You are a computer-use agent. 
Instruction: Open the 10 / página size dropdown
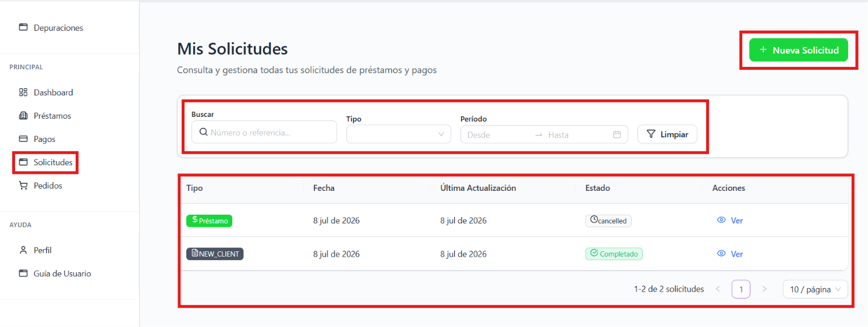816,289
